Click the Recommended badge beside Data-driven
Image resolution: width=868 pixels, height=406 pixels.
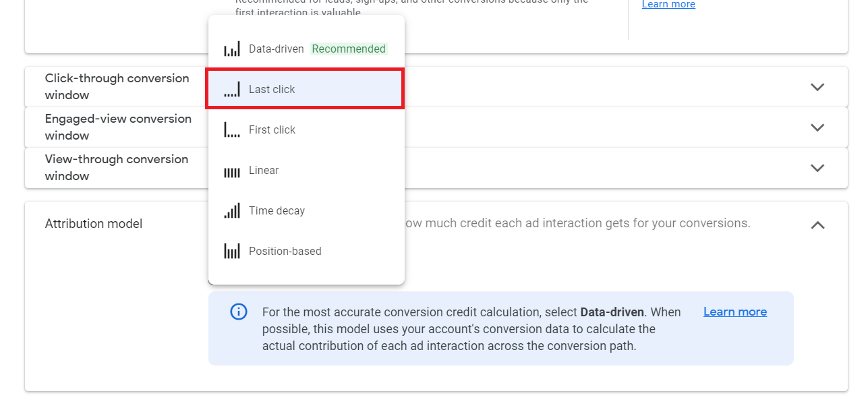349,49
